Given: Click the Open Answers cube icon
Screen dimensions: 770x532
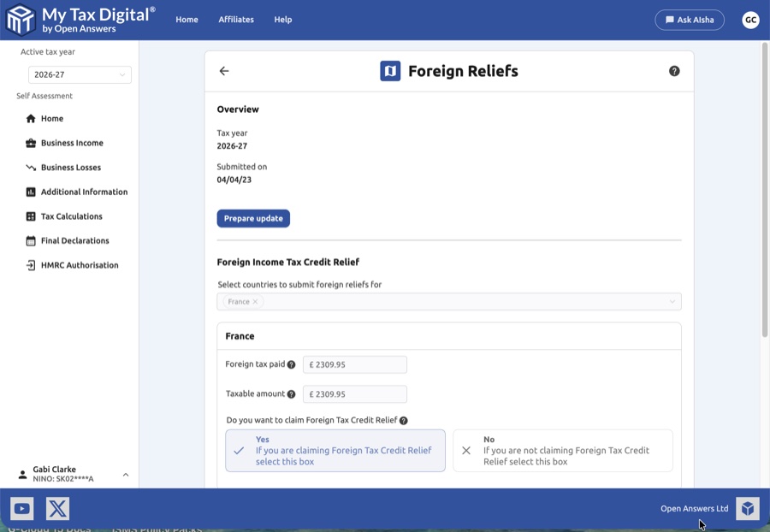Looking at the screenshot, I should tap(747, 509).
